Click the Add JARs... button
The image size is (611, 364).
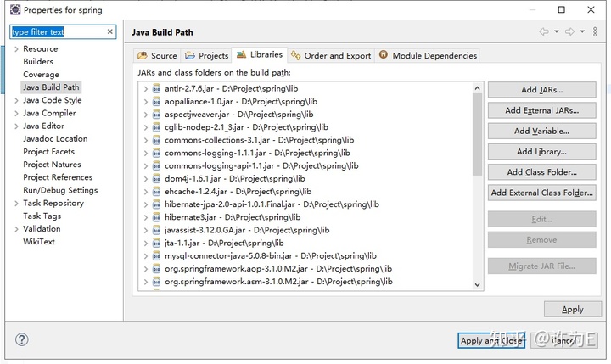[541, 90]
